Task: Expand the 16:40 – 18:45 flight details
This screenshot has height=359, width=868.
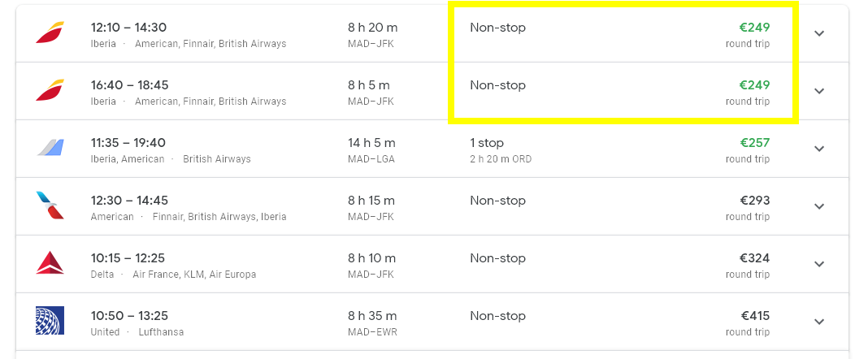Action: [819, 91]
